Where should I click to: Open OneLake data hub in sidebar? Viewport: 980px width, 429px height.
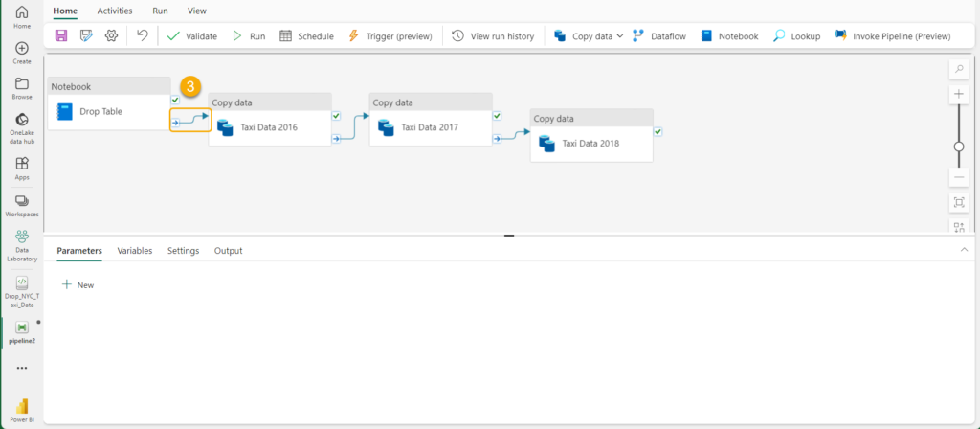pos(21,124)
